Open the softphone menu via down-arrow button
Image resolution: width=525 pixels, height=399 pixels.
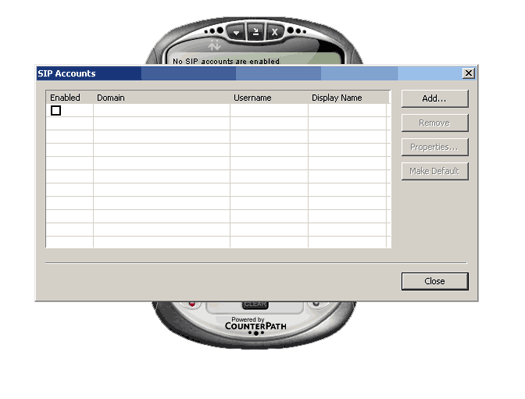tap(236, 32)
